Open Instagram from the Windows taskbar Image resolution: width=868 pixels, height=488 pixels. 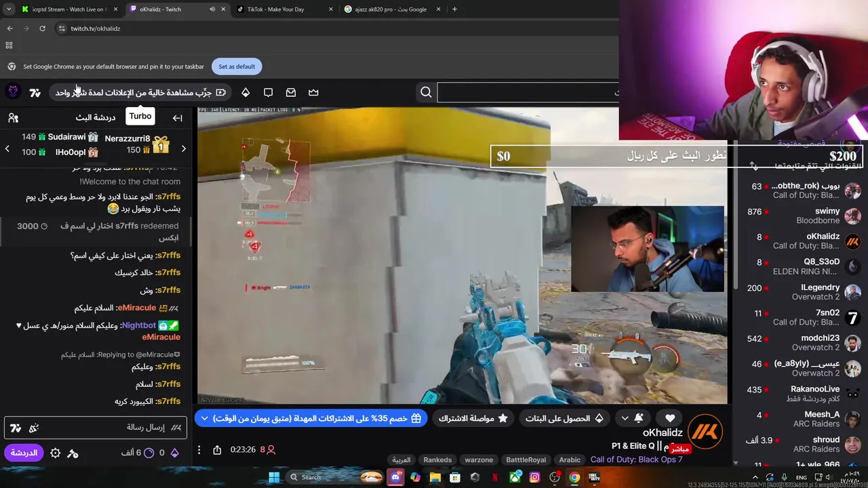[535, 477]
